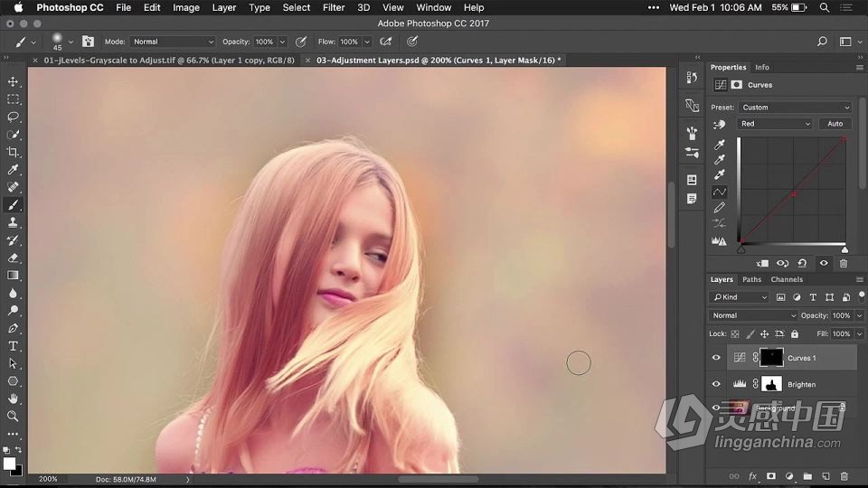Select the Blur tool
868x488 pixels.
coord(13,293)
